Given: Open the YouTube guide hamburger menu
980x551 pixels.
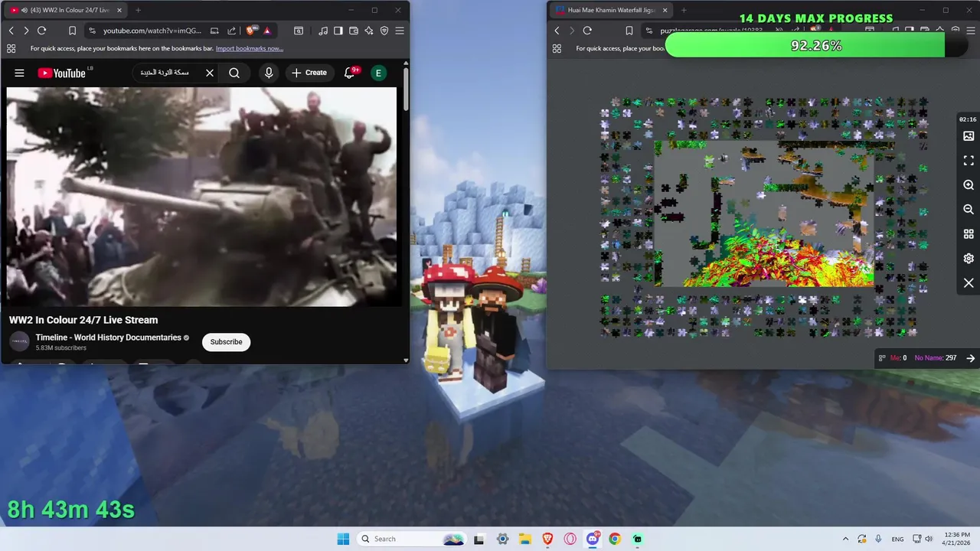Looking at the screenshot, I should pyautogui.click(x=19, y=73).
